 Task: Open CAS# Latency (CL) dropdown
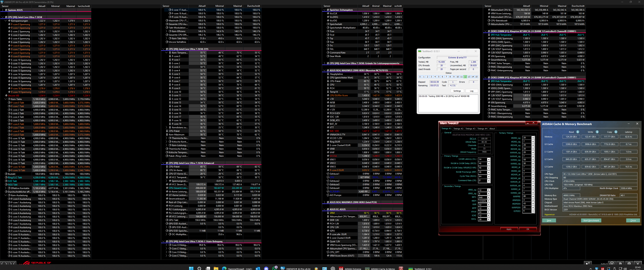(488, 160)
